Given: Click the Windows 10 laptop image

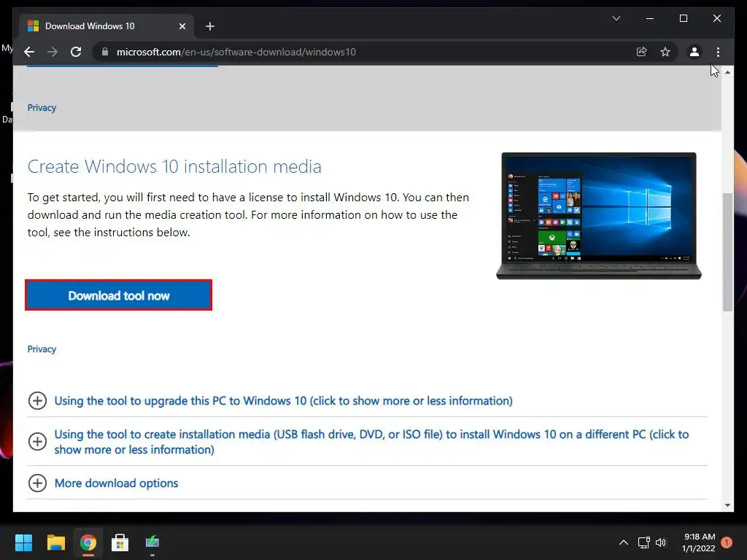Looking at the screenshot, I should click(599, 216).
